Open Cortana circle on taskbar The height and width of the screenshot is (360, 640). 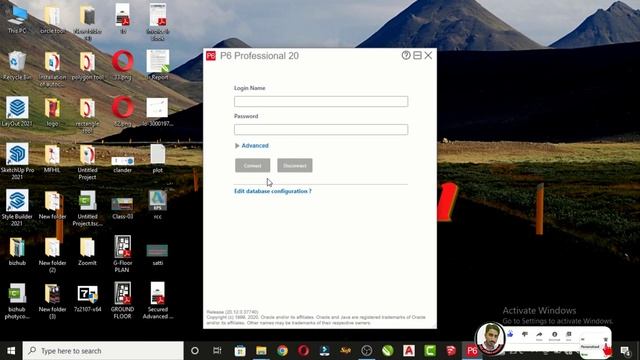195,351
